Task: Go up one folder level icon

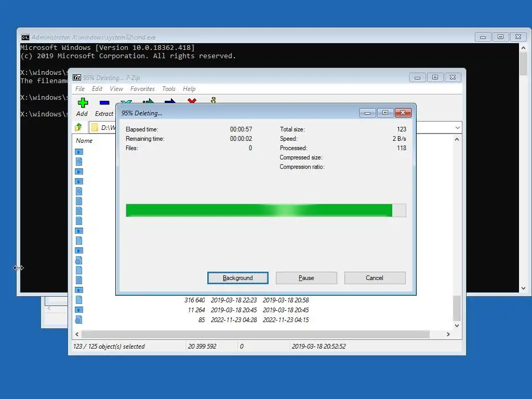Action: [78, 127]
